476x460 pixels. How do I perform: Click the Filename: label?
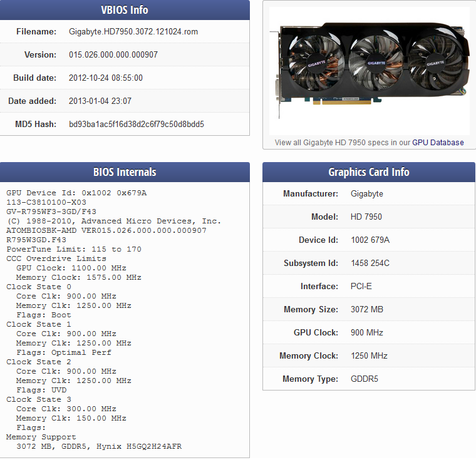36,31
